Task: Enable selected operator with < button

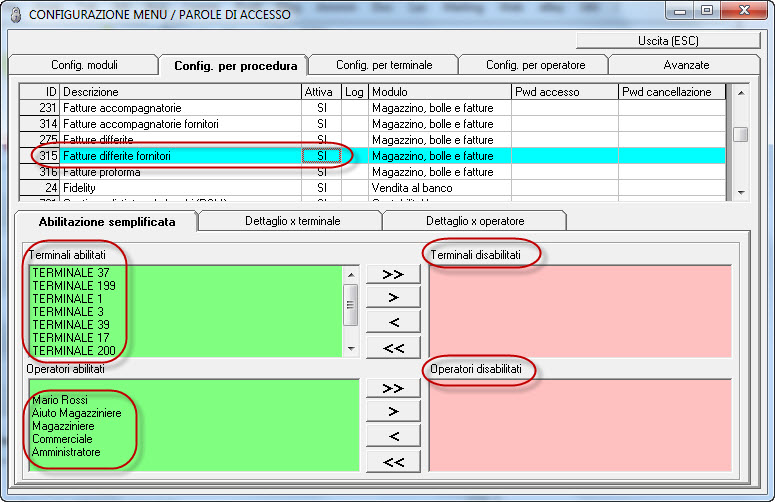Action: [393, 436]
